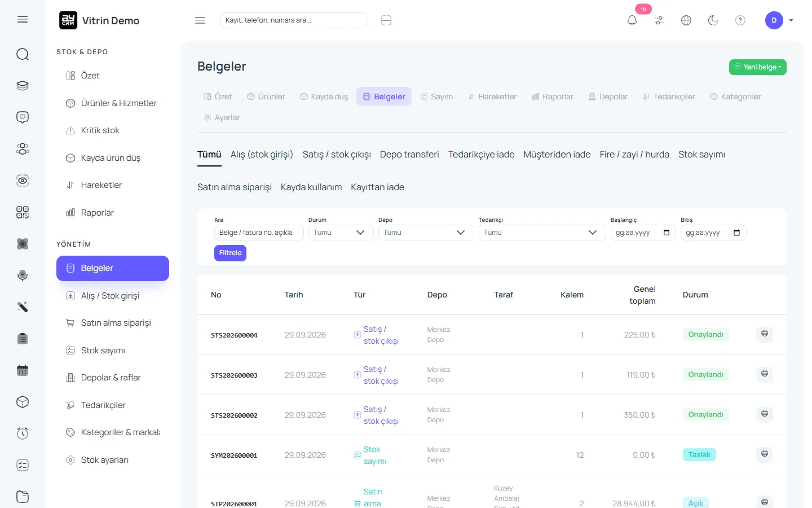Open the heart chat bubble icon in left rail

tap(23, 117)
